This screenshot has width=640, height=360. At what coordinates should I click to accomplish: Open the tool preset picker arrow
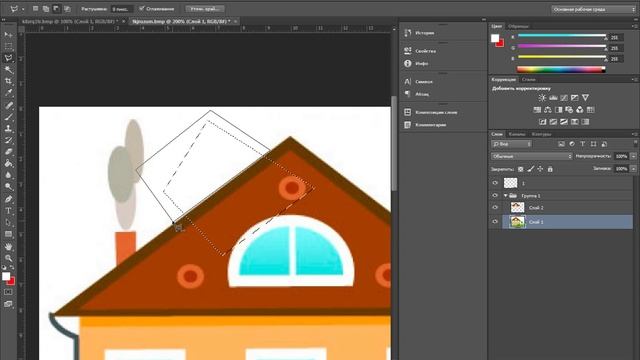(23, 9)
